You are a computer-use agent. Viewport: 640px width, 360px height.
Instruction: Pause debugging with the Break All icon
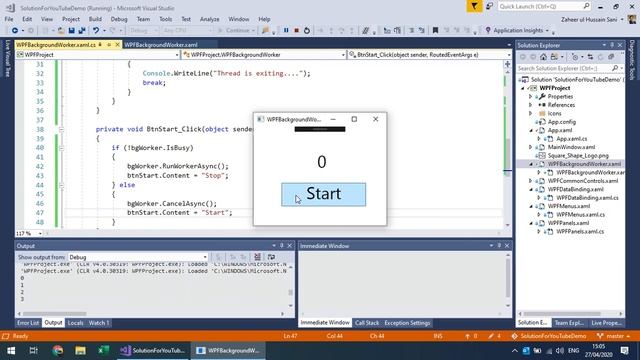(286, 30)
